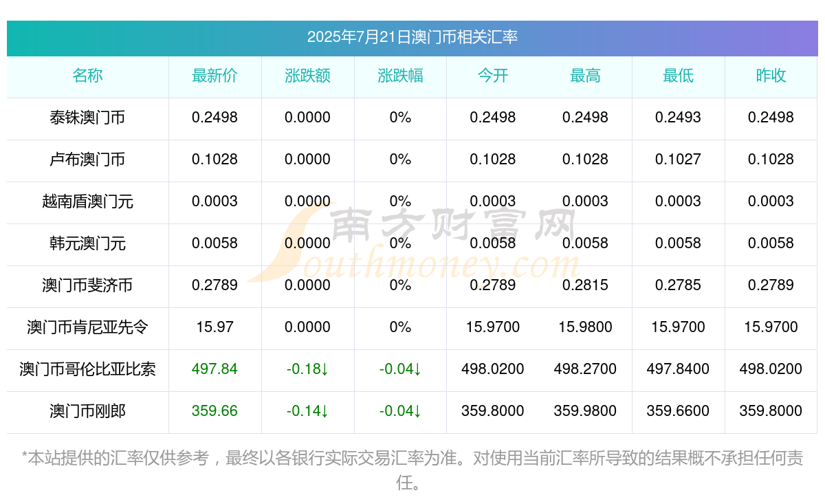Viewport: 825px width, 504px height.
Task: Click the 最低 value 0.2493
Action: (678, 118)
